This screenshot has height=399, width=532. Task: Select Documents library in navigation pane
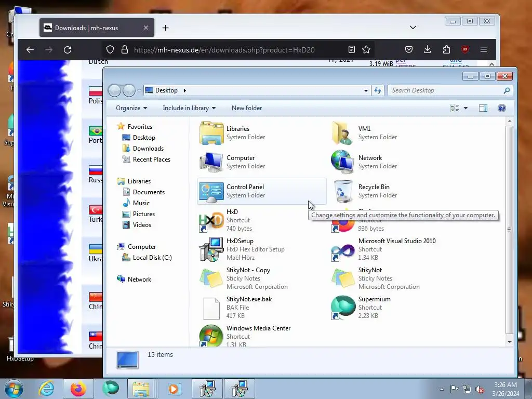pyautogui.click(x=149, y=192)
